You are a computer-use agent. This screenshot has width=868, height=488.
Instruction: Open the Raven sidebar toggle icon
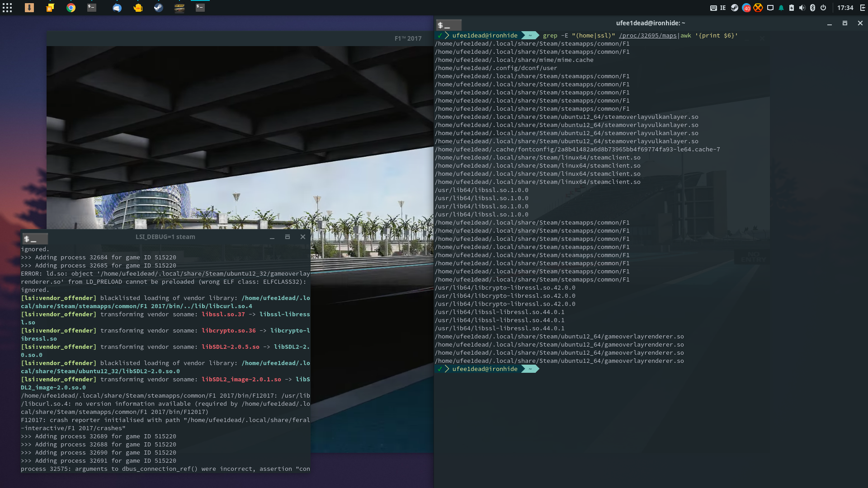coord(863,8)
